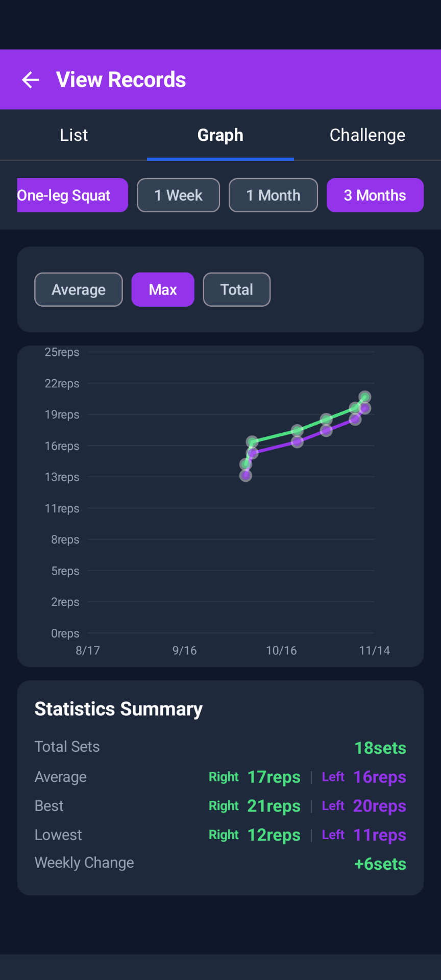Switch graph metric to Total

coord(236,289)
